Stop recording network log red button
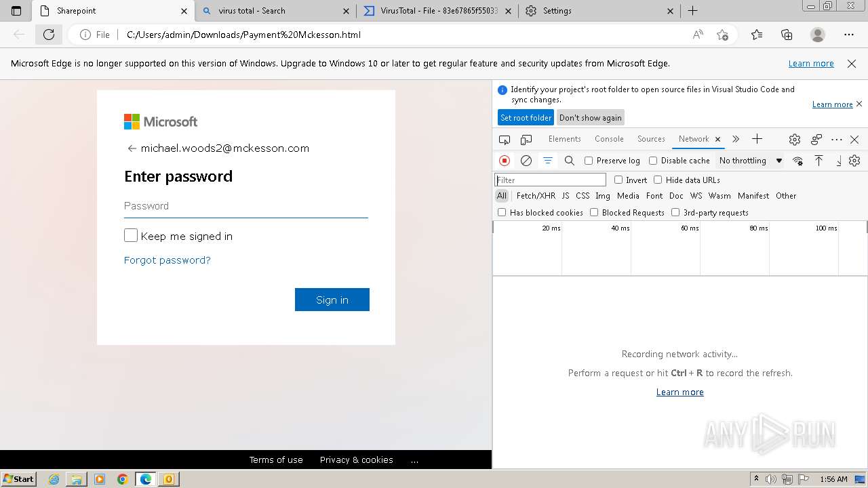The height and width of the screenshot is (488, 868). point(505,161)
